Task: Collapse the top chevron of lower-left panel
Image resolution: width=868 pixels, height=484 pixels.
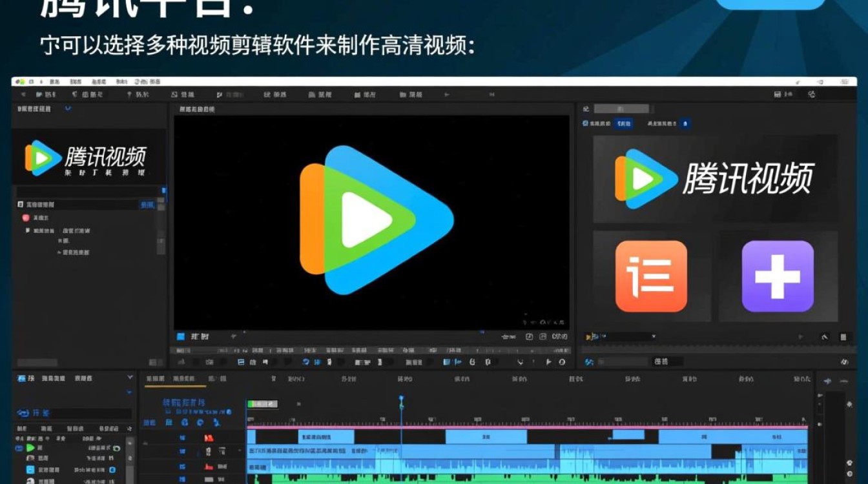Action: 130,377
